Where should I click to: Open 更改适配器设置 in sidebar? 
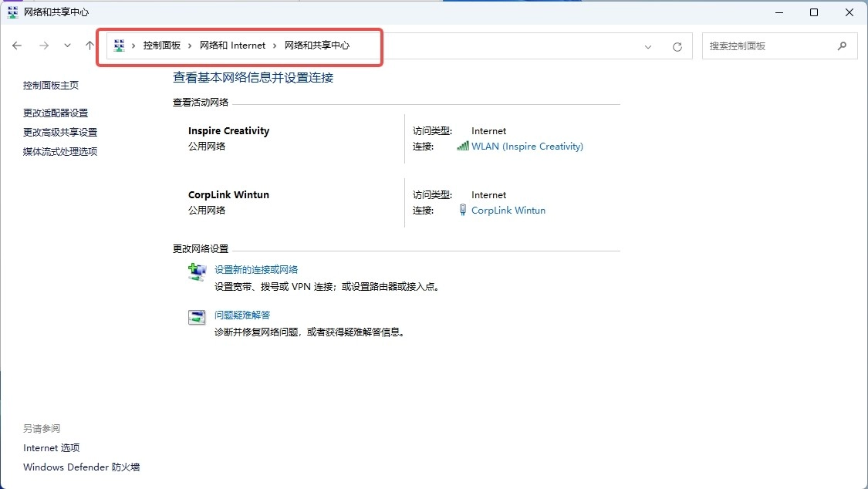coord(56,113)
